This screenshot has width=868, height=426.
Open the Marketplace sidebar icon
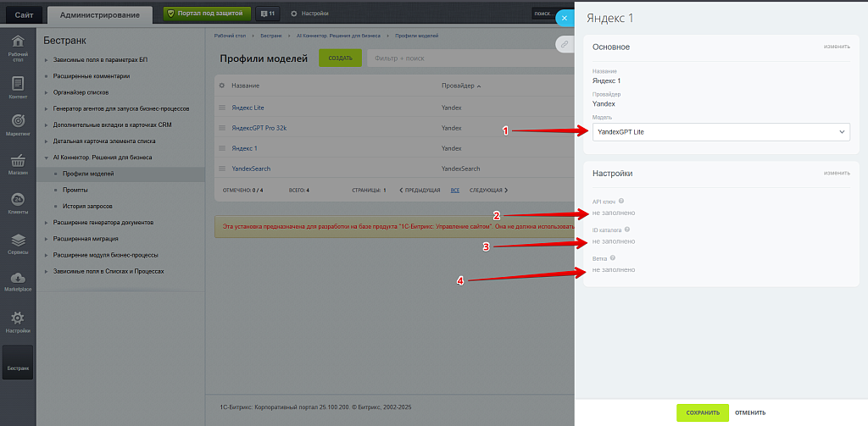[18, 281]
